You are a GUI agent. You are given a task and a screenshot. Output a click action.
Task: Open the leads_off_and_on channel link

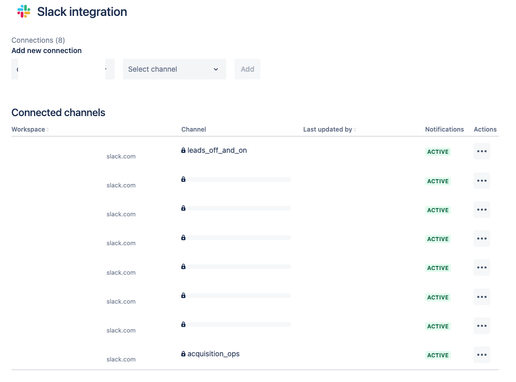pos(217,150)
